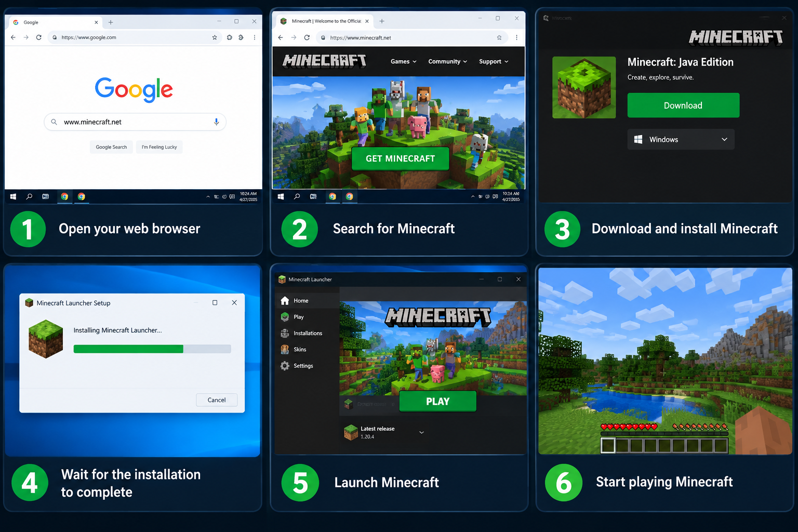Select the Minecraft Welcome tab
The image size is (798, 532).
click(x=325, y=21)
